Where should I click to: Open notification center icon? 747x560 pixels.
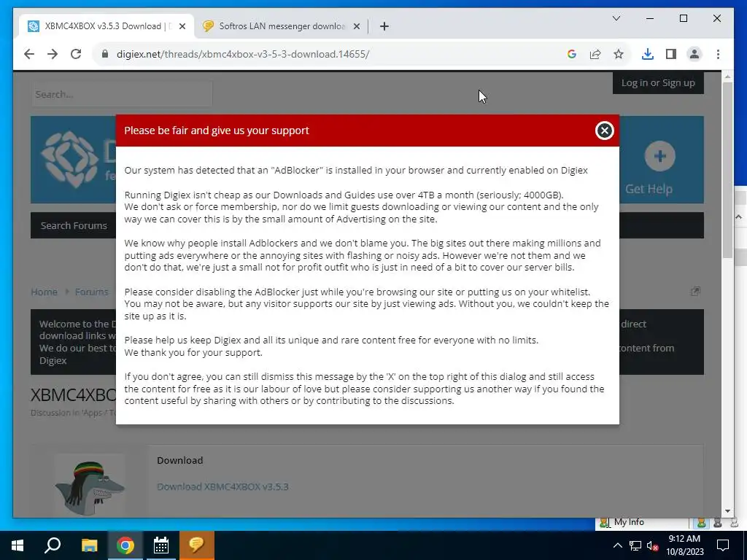click(723, 545)
